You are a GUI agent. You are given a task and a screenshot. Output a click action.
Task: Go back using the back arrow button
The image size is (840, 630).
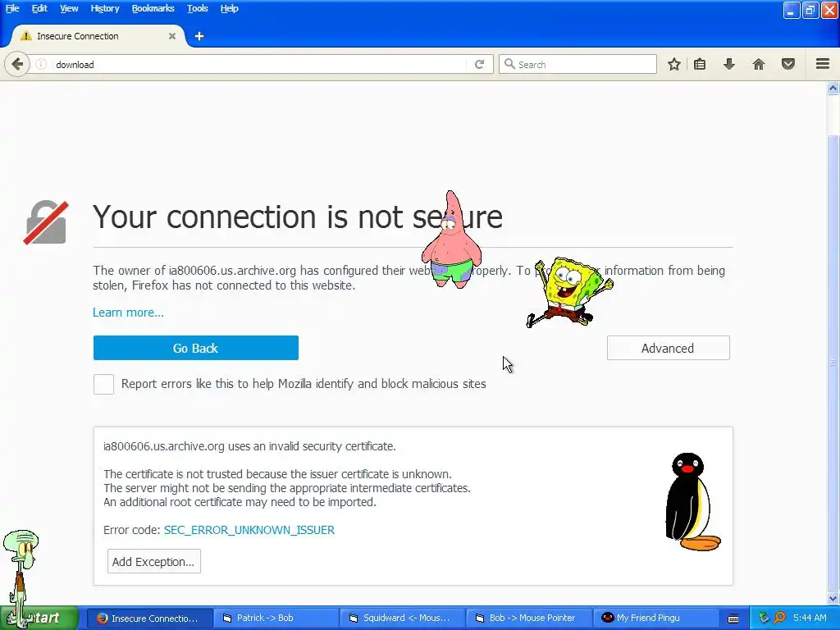pos(17,64)
